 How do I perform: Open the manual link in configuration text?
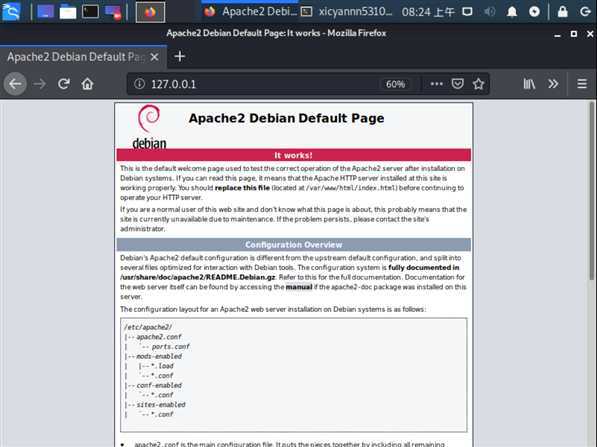(299, 287)
